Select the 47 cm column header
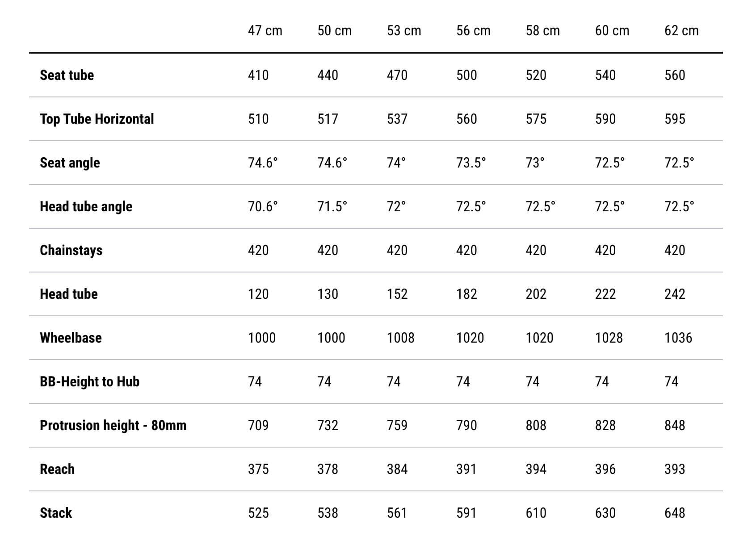The height and width of the screenshot is (553, 756). point(265,30)
